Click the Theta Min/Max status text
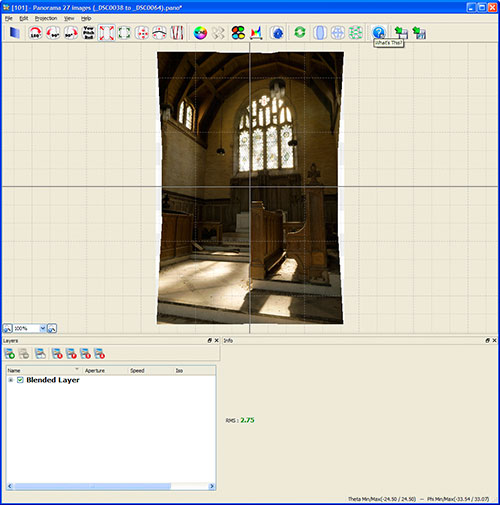500x505 pixels. click(382, 499)
